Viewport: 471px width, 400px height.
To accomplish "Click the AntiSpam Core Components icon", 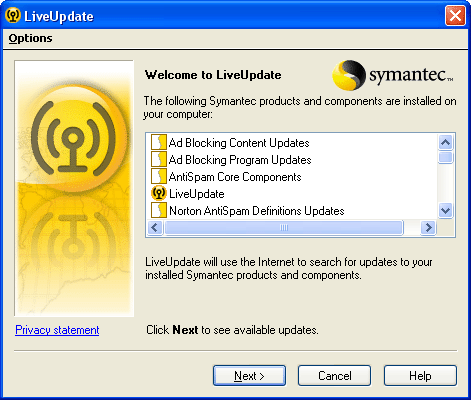I will [159, 177].
